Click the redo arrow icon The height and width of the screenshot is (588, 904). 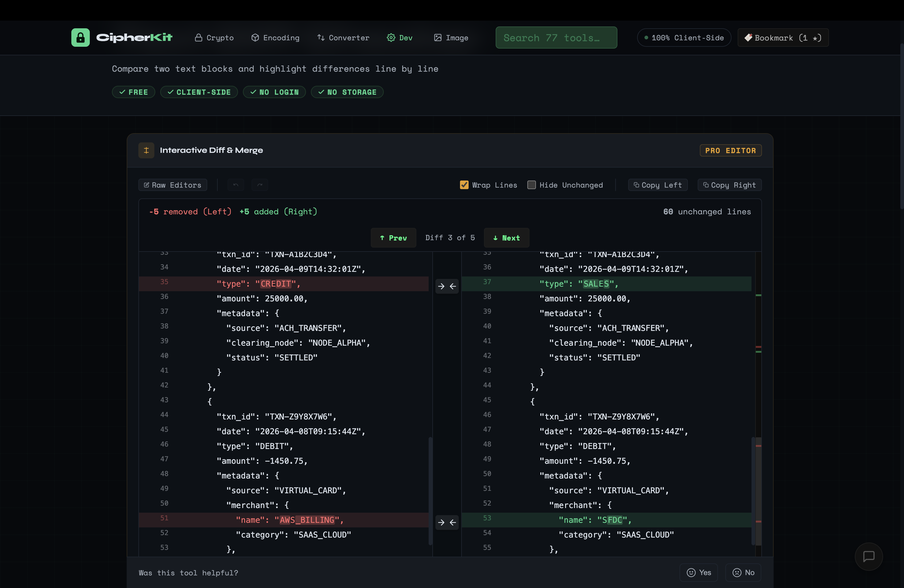[260, 185]
